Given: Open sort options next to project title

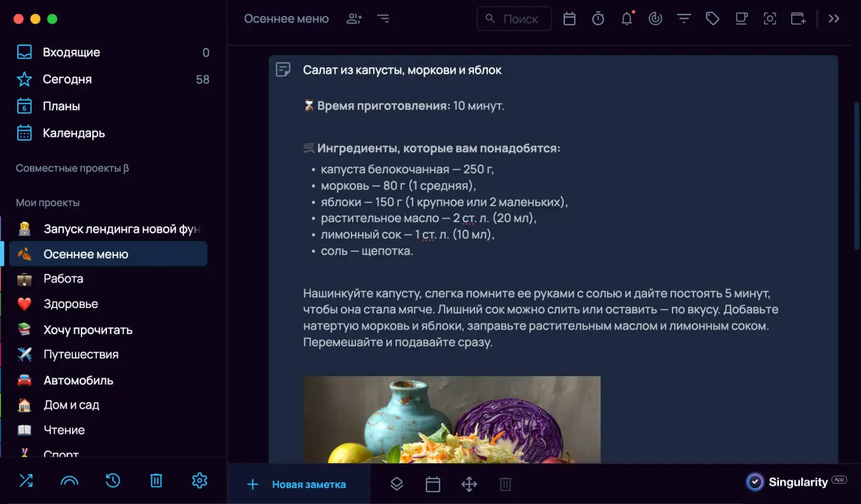Looking at the screenshot, I should coord(383,19).
